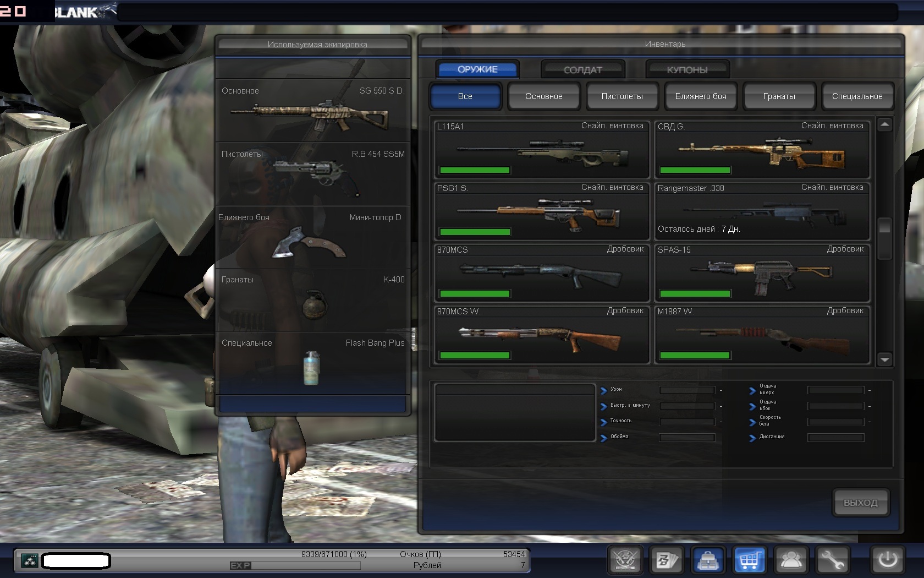
Task: Filter inventory by Ближнего боя
Action: coord(701,96)
